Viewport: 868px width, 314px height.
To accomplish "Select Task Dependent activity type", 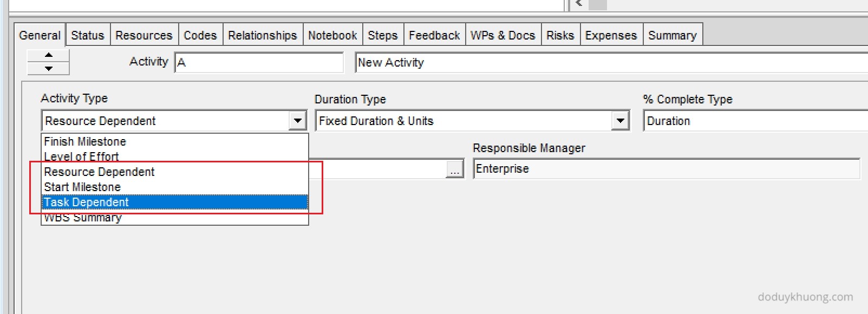I will [87, 202].
